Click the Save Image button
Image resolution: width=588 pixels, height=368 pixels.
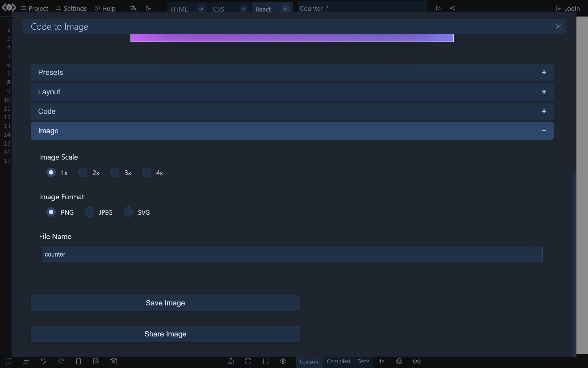[x=165, y=303]
